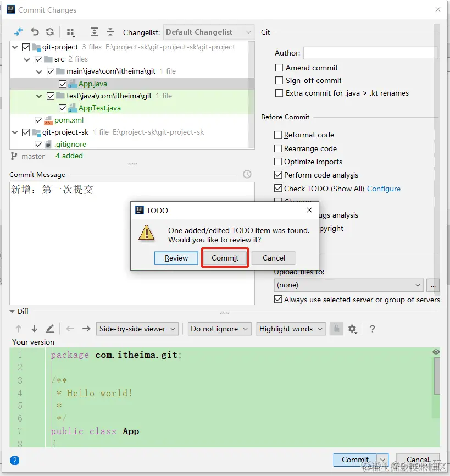Click Cancel in TODO dialog
The image size is (450, 476).
pyautogui.click(x=274, y=258)
